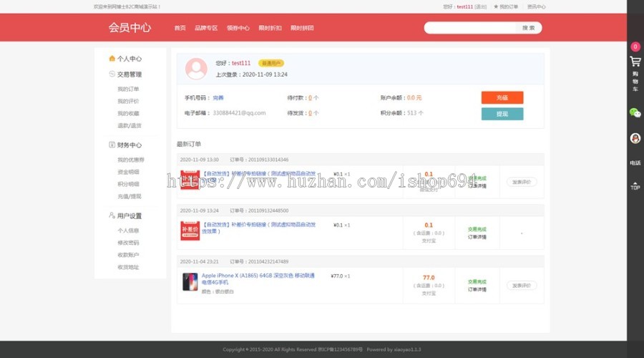The width and height of the screenshot is (644, 358).
Task: Click 发表评价 for the 13:30 order
Action: tap(522, 182)
